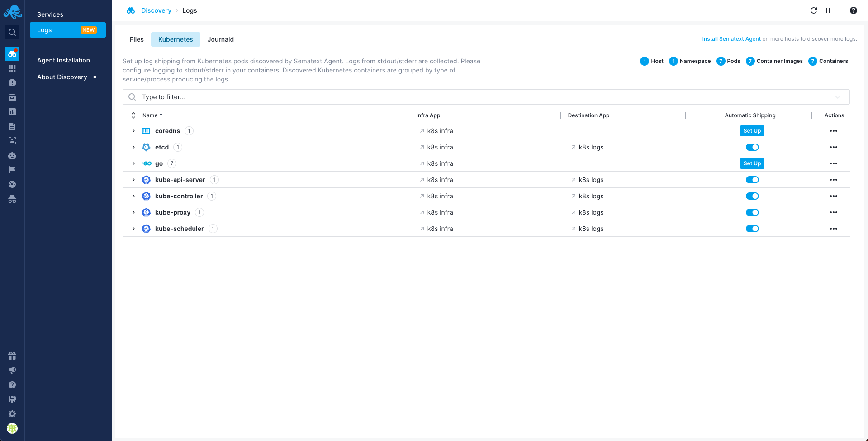Expand the kube-proxy row
Screen dimensions: 868x441
(x=133, y=212)
